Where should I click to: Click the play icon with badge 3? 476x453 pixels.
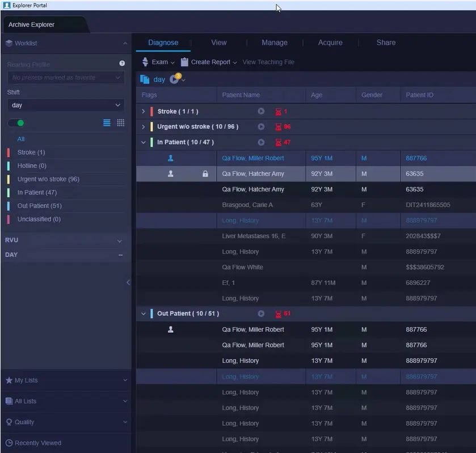coord(174,79)
